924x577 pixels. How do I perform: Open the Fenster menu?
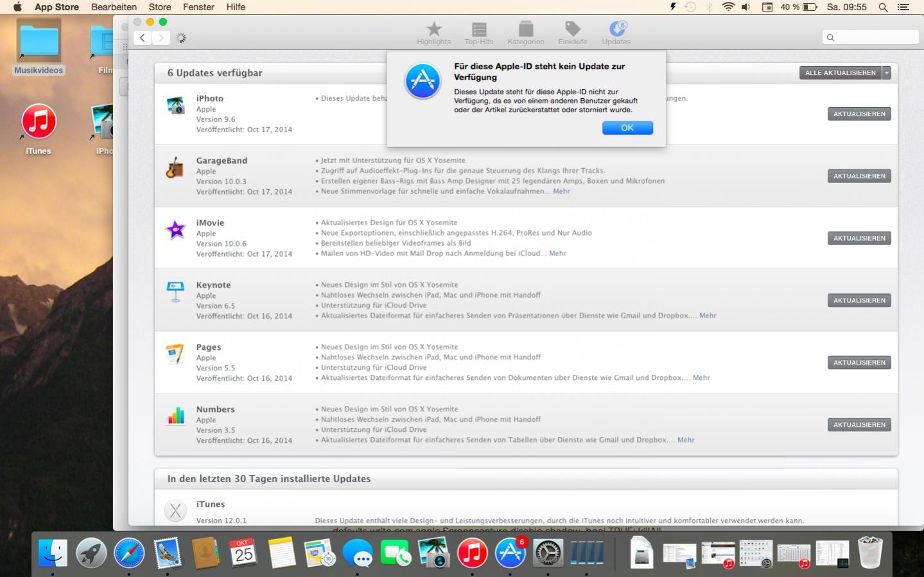198,7
